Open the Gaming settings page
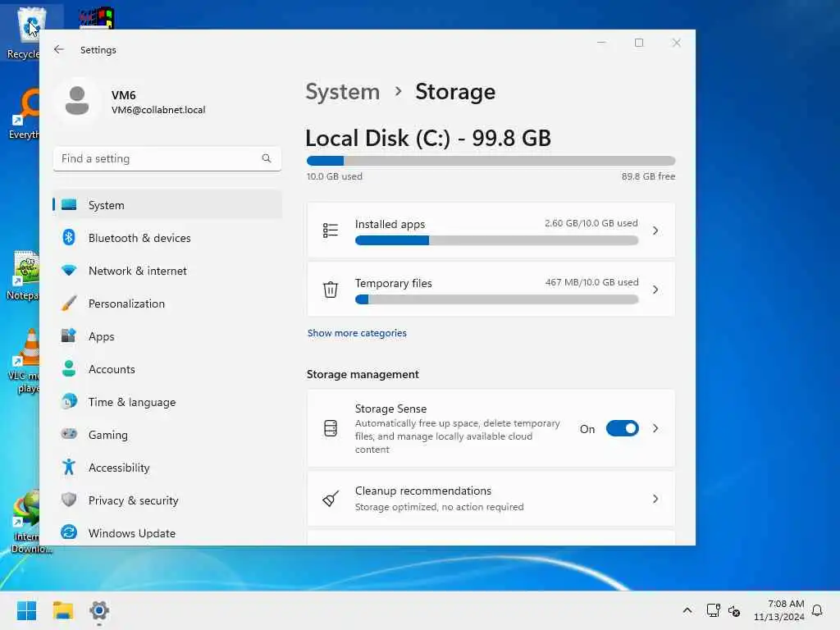 (167, 434)
